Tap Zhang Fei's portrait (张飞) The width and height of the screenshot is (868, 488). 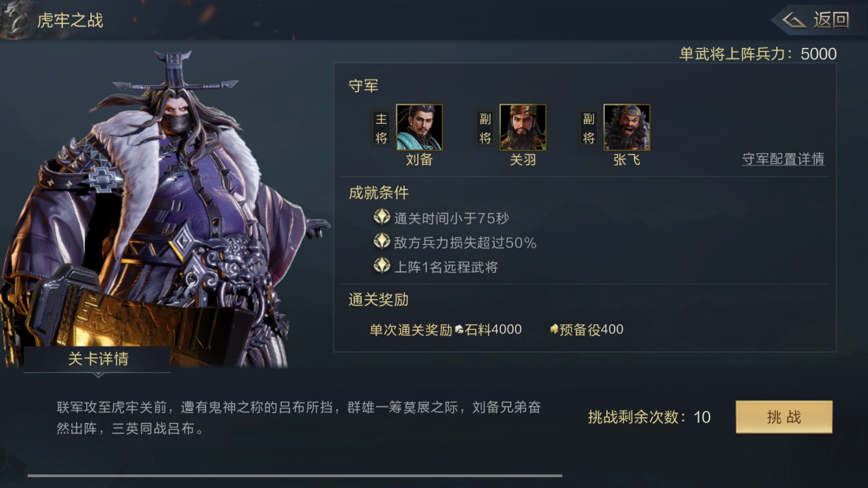coord(627,127)
